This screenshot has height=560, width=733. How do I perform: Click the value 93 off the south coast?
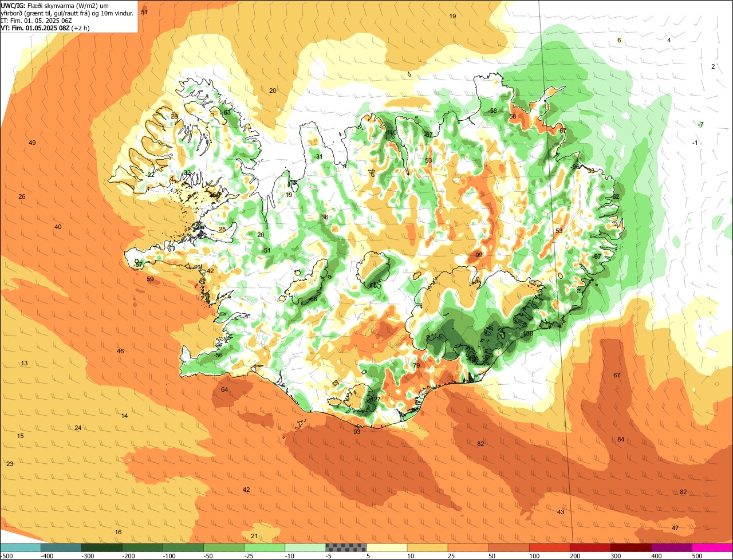tap(357, 432)
